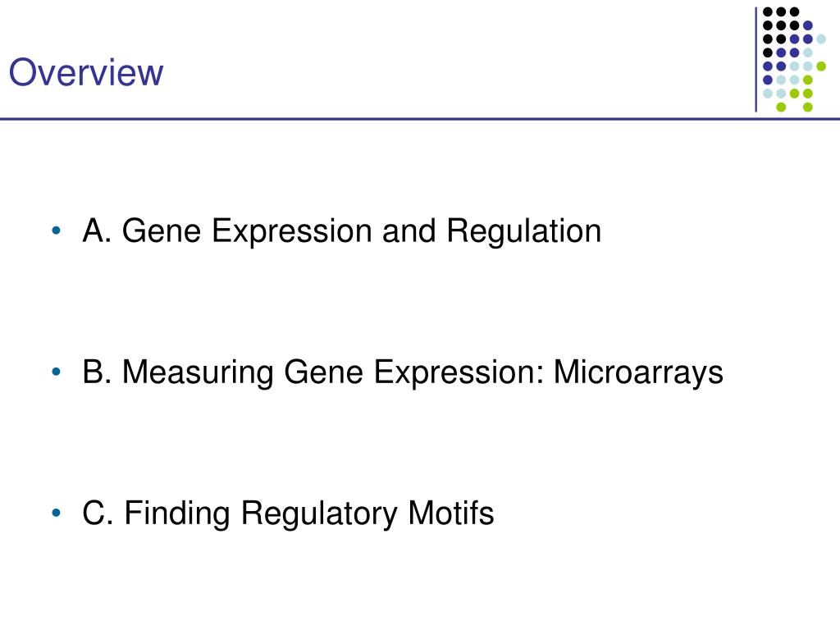
Task: Click the word Regulatory
Action: pyautogui.click(x=319, y=513)
